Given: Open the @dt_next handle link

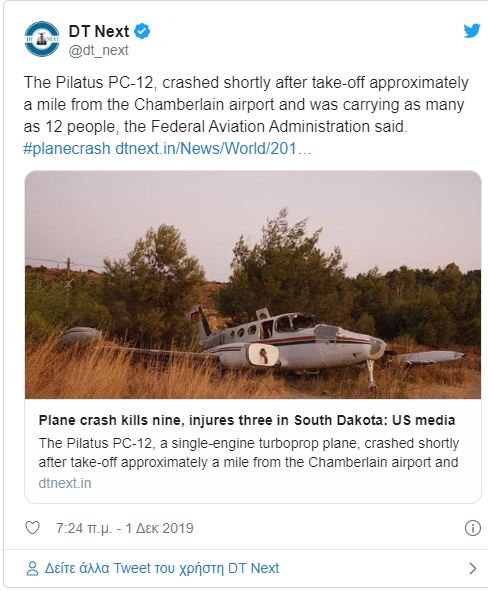Looking at the screenshot, I should pyautogui.click(x=99, y=50).
